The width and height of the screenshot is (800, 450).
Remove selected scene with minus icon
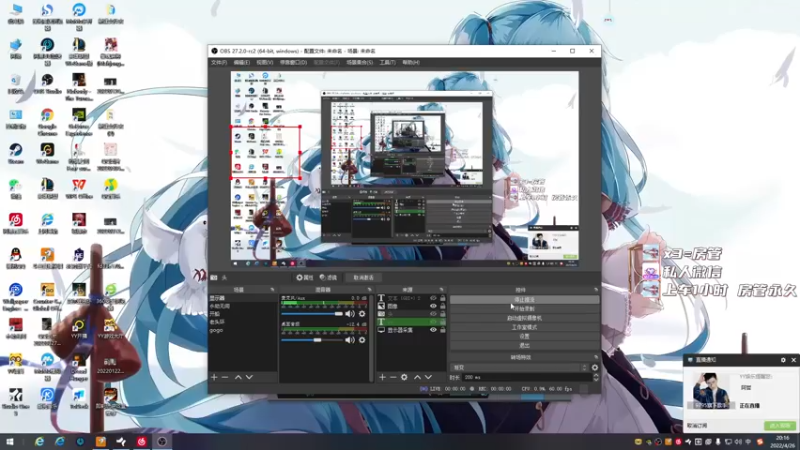point(225,377)
